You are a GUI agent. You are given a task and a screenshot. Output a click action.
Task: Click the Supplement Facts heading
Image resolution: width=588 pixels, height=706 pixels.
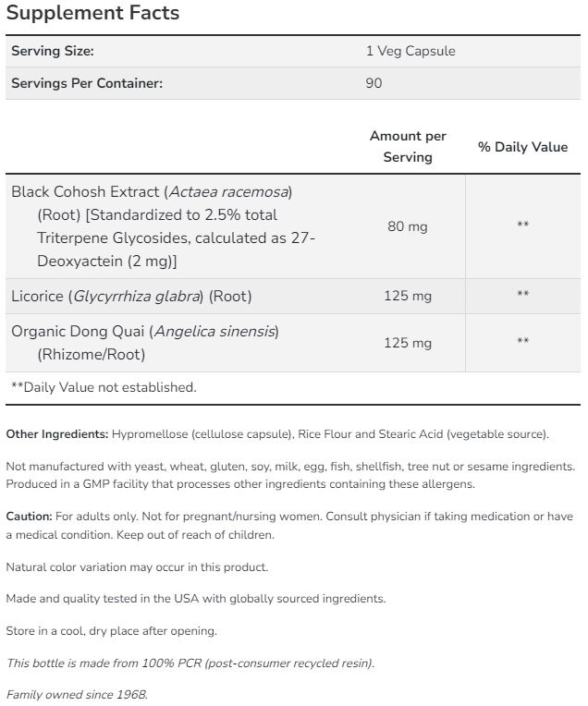tap(92, 14)
